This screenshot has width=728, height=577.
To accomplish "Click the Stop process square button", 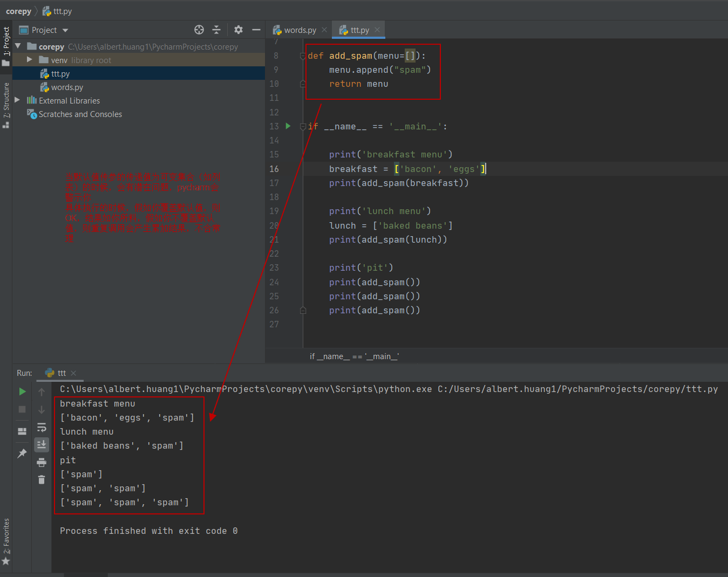I will (x=22, y=410).
